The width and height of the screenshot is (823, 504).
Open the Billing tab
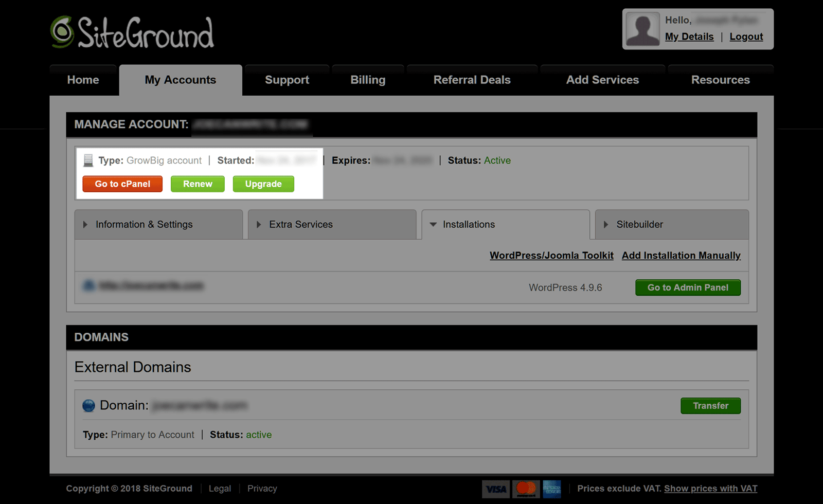pos(368,80)
